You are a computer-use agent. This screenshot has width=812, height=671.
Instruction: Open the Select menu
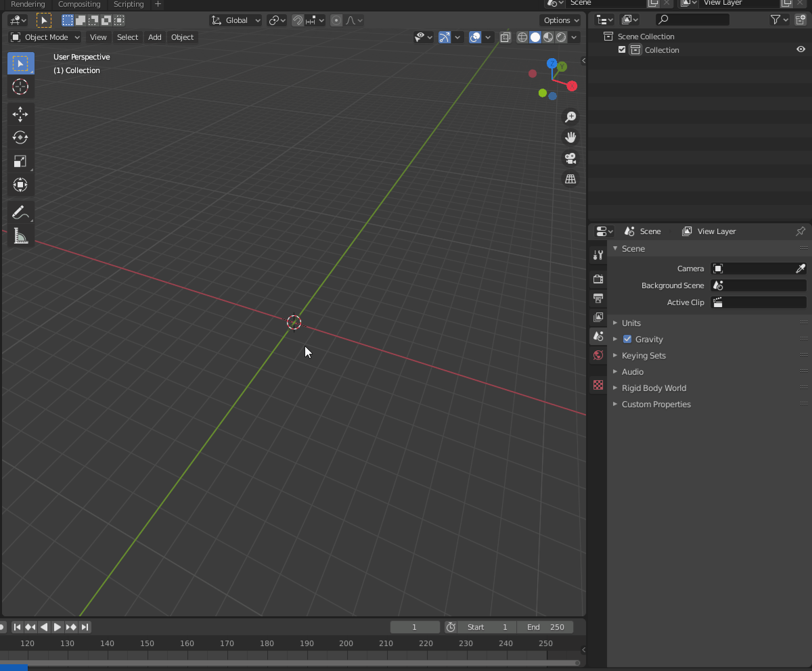(127, 37)
